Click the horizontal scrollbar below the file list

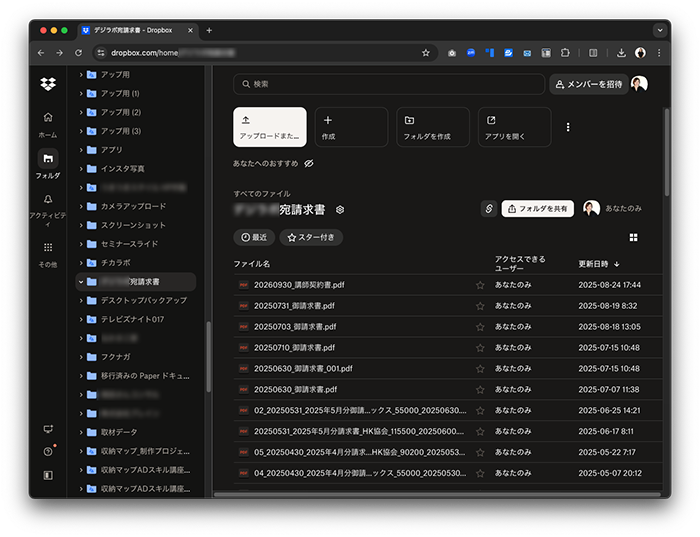tap(438, 494)
